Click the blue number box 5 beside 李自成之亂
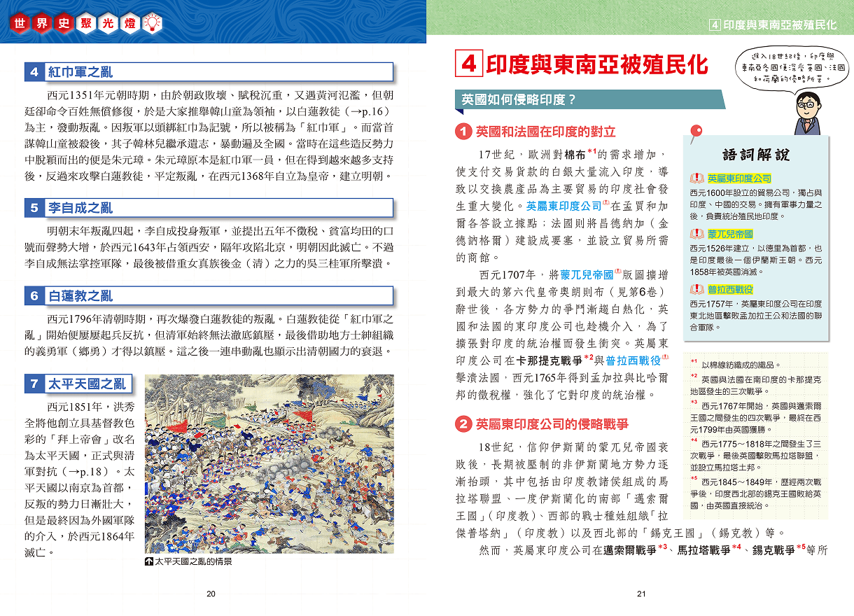Viewport: 854px width, 616px height. pyautogui.click(x=34, y=207)
